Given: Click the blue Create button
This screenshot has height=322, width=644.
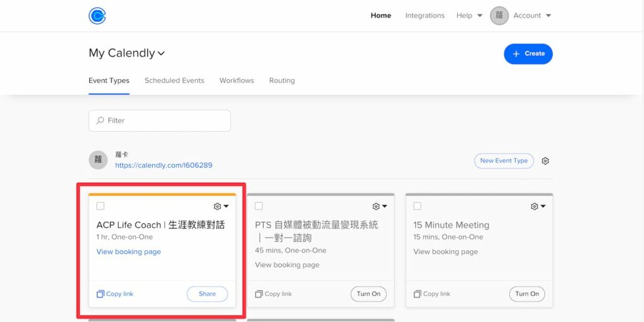Looking at the screenshot, I should [528, 54].
